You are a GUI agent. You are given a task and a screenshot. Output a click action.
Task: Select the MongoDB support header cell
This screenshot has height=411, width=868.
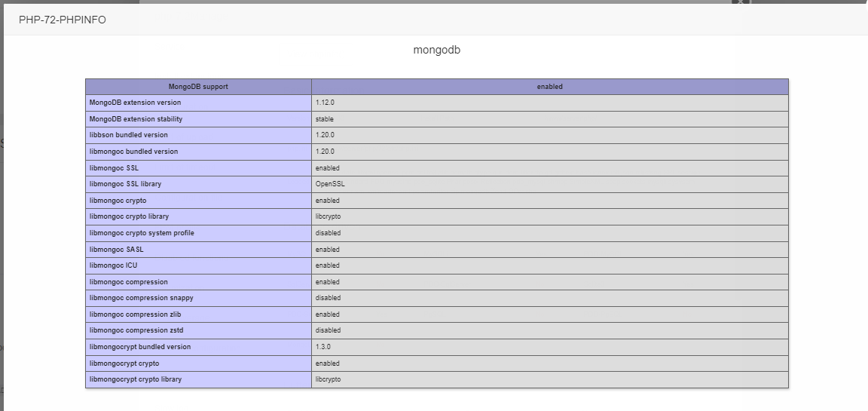198,87
